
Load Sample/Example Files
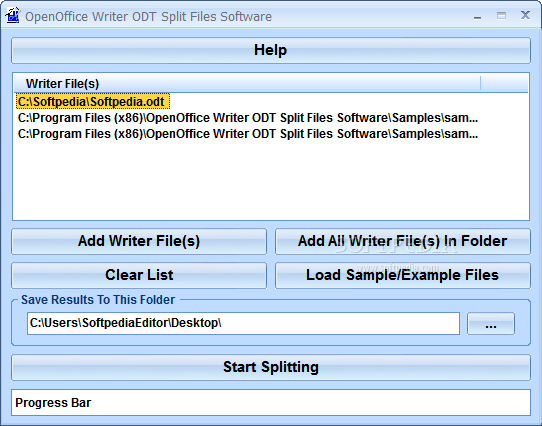coord(403,275)
